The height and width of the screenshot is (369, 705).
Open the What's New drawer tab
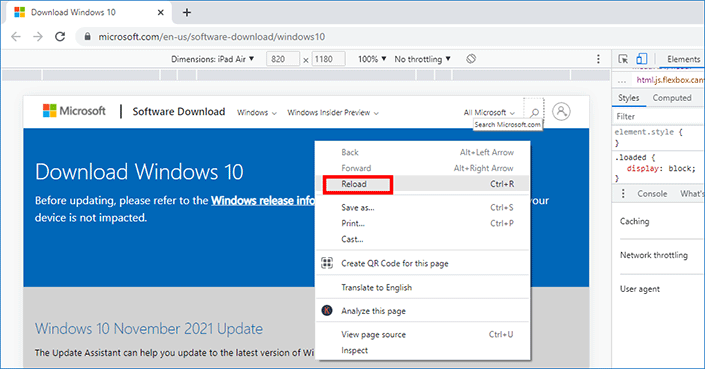[692, 193]
